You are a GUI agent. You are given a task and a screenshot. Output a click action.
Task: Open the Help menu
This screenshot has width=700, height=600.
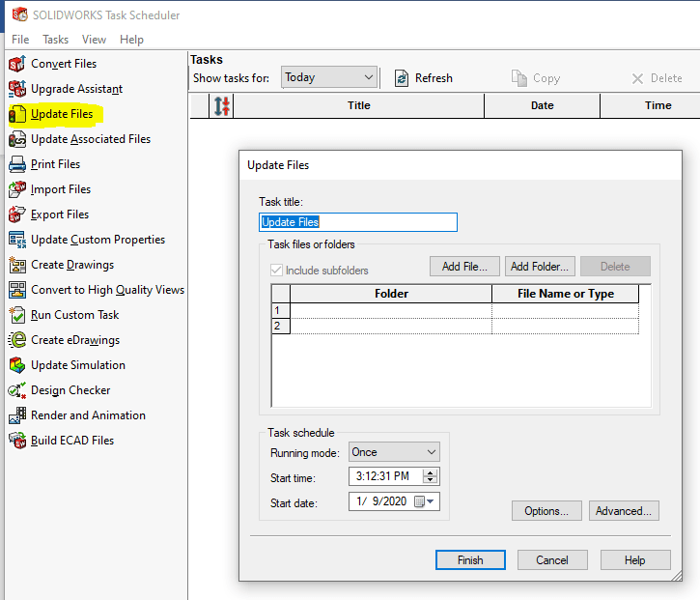(x=131, y=40)
